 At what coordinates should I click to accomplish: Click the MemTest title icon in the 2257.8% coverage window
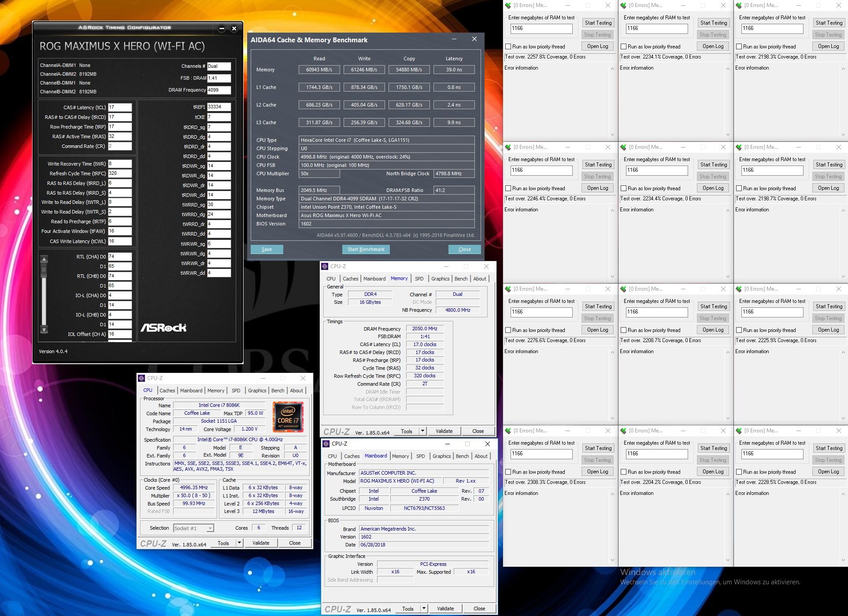508,5
